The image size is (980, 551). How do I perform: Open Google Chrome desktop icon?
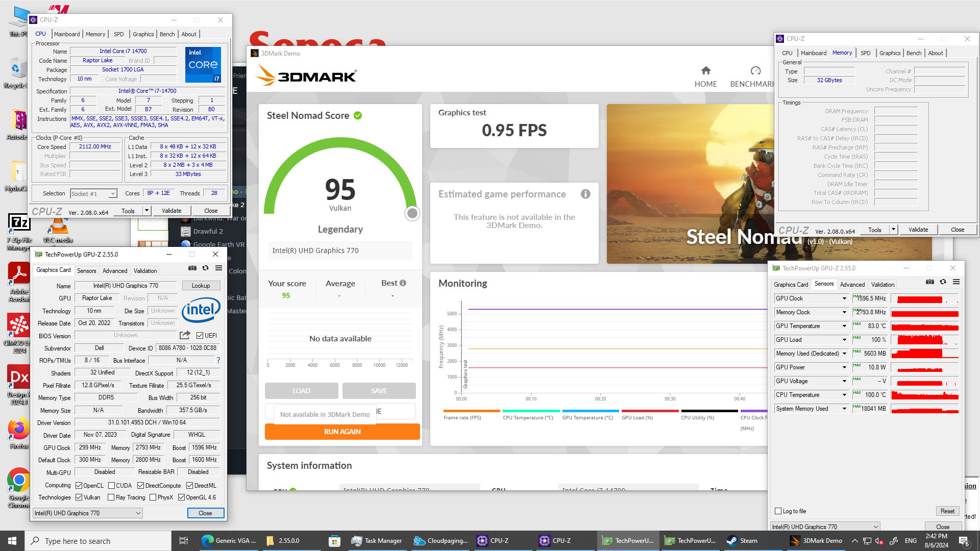click(19, 488)
